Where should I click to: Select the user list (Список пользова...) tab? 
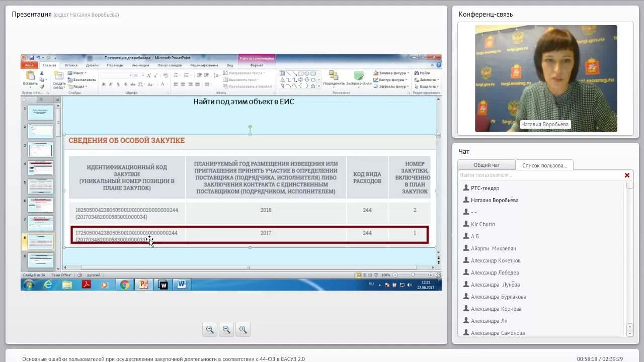pos(544,165)
